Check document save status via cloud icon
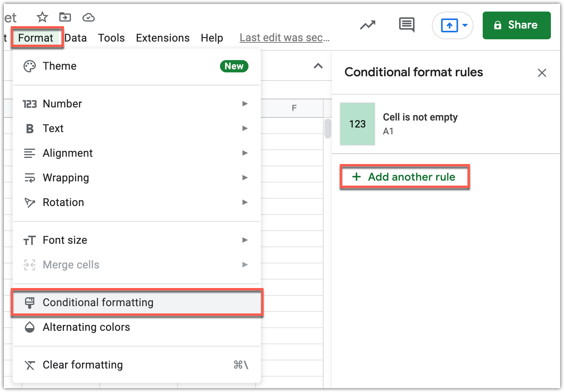The width and height of the screenshot is (564, 392). 88,17
